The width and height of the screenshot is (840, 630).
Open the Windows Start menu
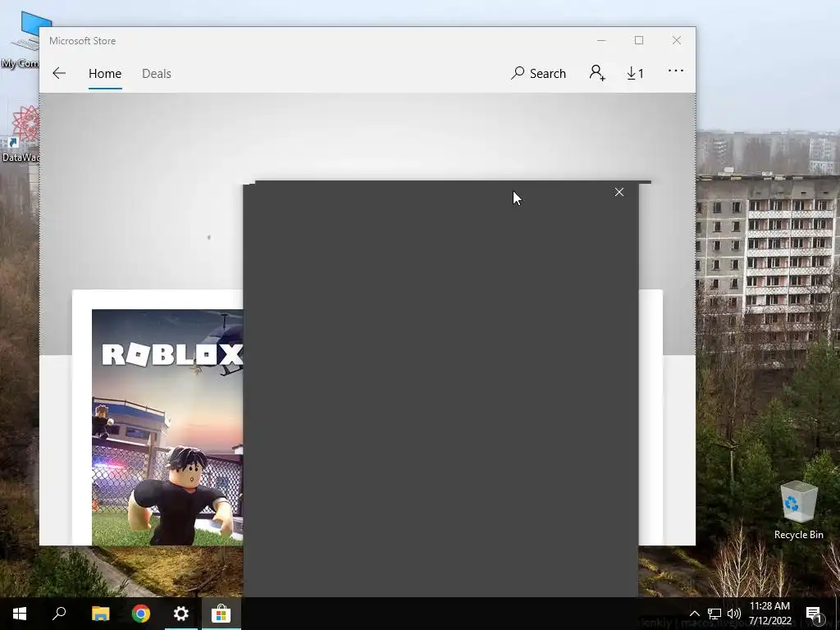20,614
